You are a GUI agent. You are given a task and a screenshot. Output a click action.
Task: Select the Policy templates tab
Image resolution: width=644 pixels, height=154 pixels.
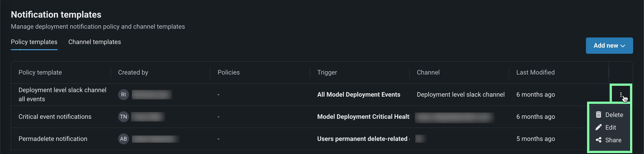click(34, 42)
